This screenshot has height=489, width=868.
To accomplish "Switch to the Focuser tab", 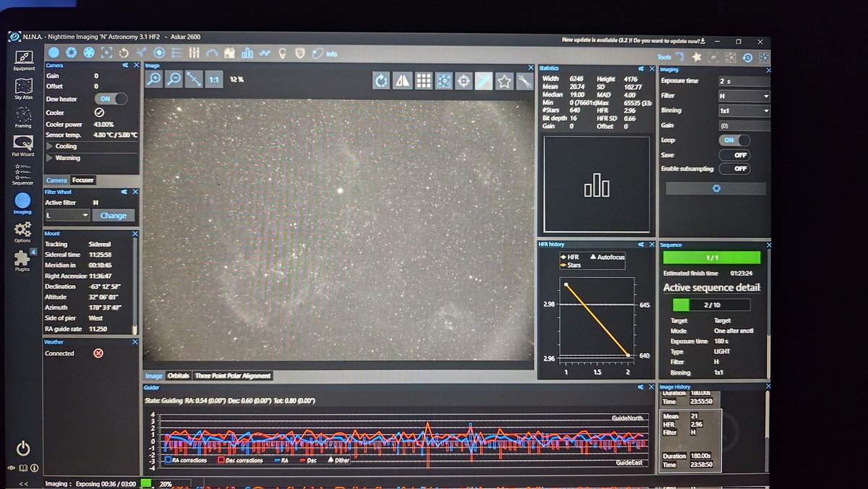I will click(82, 180).
